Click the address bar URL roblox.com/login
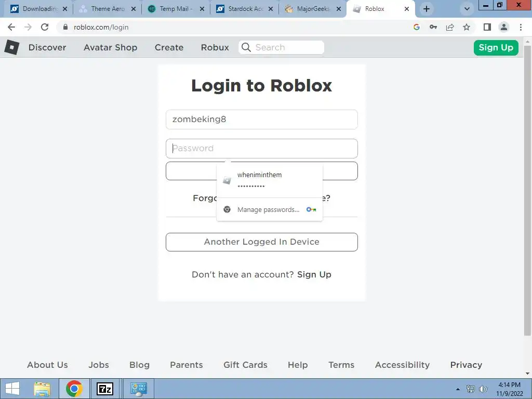Viewport: 532px width, 399px height. tap(101, 27)
